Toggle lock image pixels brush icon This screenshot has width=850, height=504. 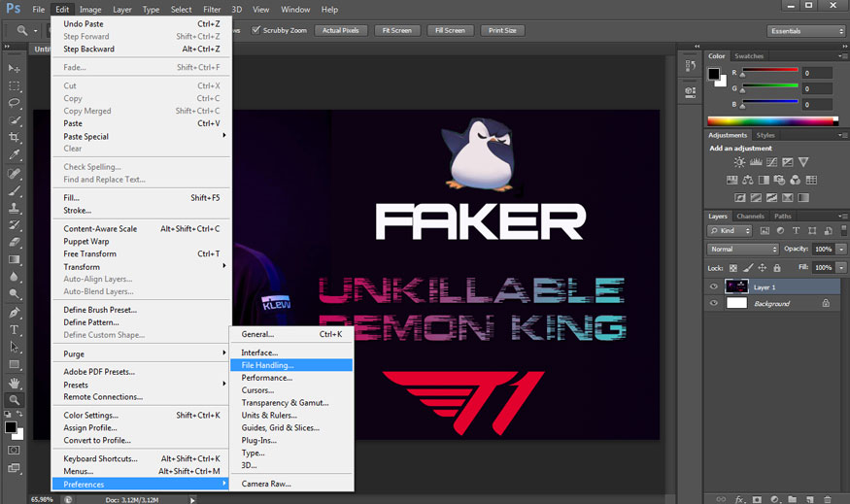[x=748, y=268]
